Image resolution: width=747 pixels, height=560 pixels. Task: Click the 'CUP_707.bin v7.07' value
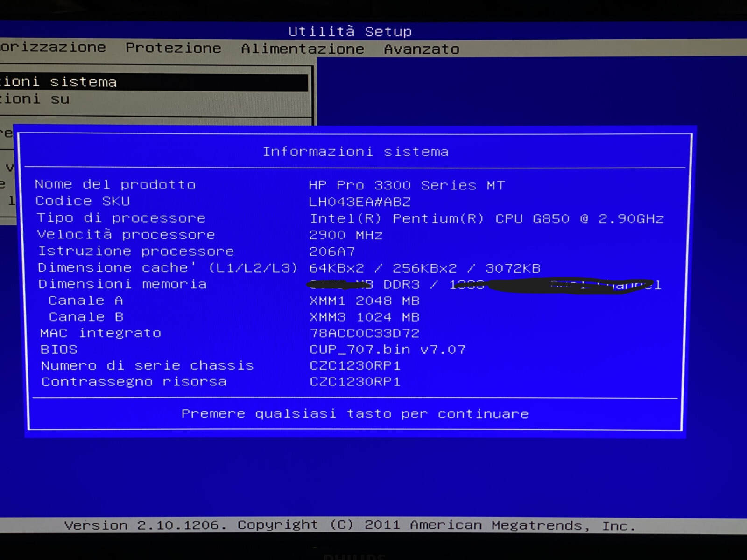[388, 350]
